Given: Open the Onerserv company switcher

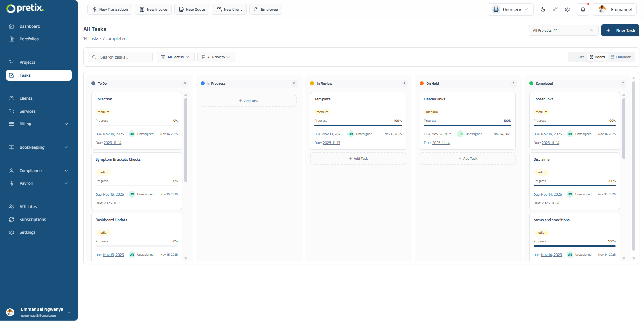Looking at the screenshot, I should 510,9.
